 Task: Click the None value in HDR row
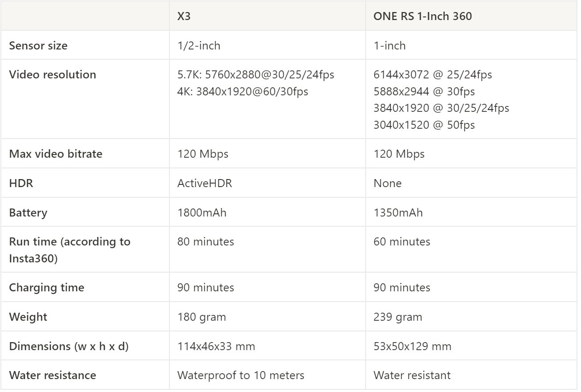pyautogui.click(x=387, y=184)
